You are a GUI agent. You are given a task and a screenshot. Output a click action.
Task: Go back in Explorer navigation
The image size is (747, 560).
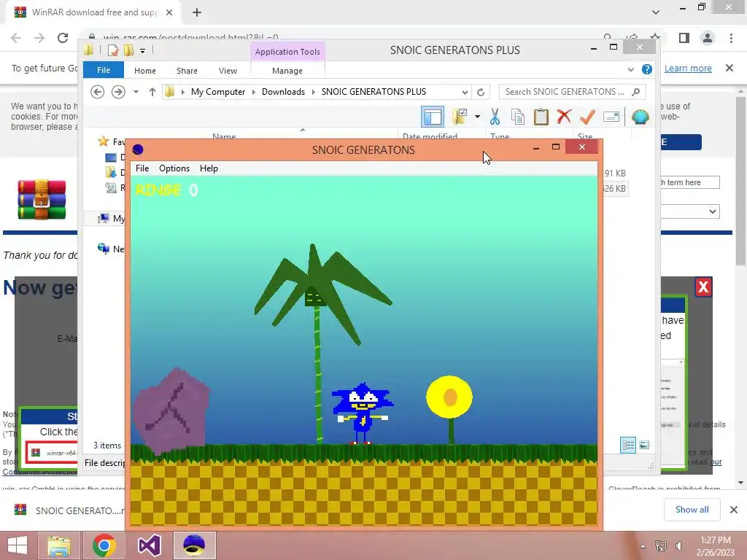(x=97, y=91)
